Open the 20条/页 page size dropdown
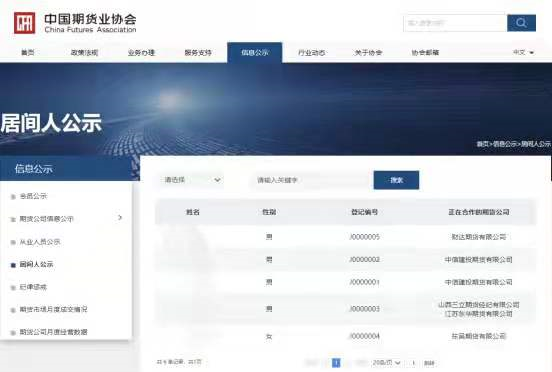 click(387, 362)
